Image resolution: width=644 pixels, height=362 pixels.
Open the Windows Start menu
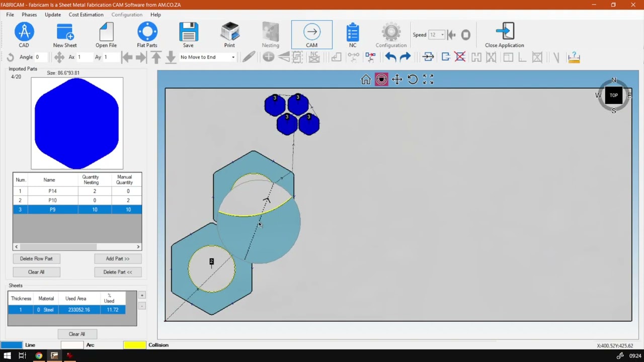click(7, 356)
